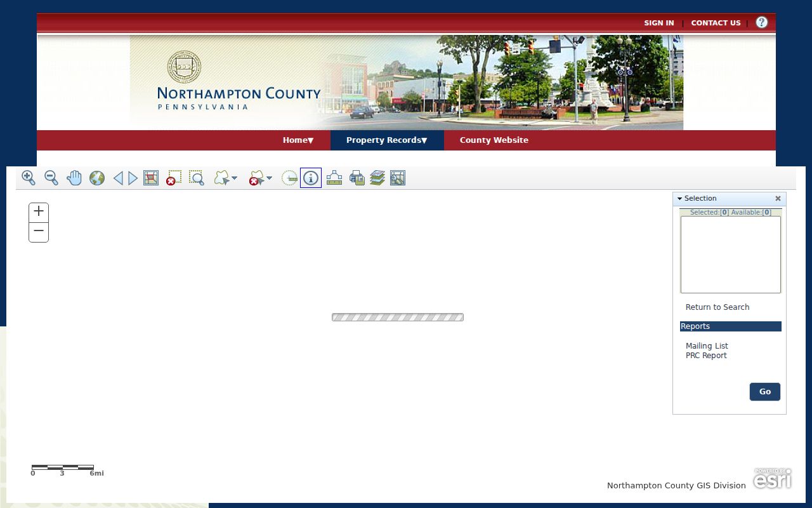The height and width of the screenshot is (508, 812).
Task: Click the zoom to selected parcels icon
Action: coord(151,178)
